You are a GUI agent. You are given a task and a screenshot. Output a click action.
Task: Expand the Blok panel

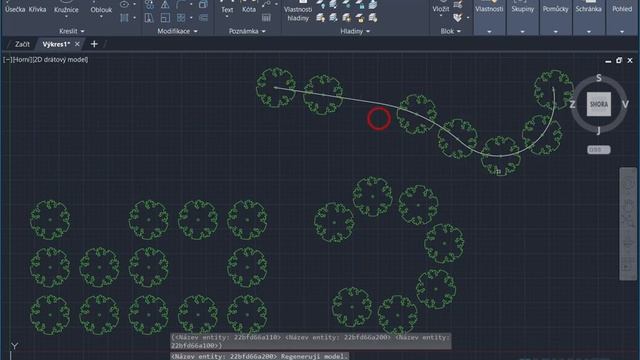pos(451,31)
